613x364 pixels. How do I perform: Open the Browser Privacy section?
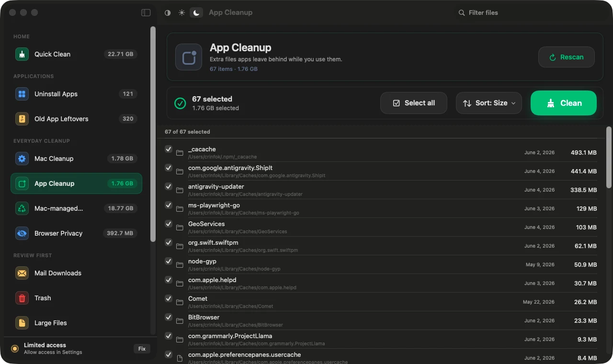point(76,233)
